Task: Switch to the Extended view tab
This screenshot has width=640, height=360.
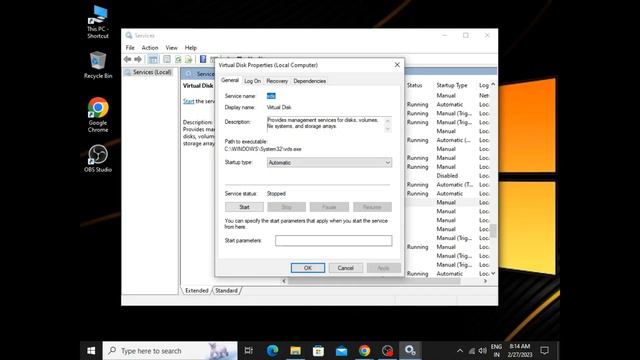Action: [197, 291]
